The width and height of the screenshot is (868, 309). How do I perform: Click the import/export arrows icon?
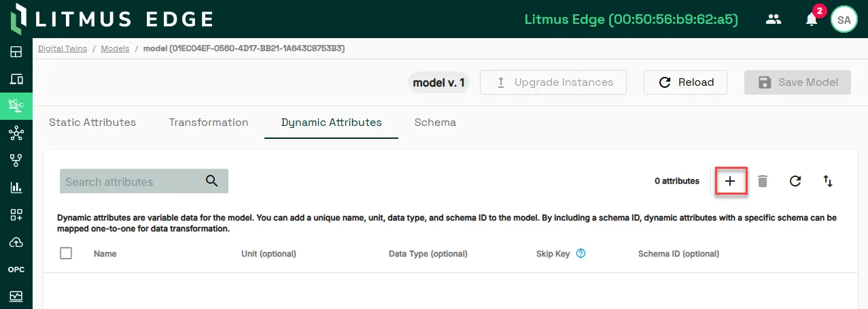point(828,181)
